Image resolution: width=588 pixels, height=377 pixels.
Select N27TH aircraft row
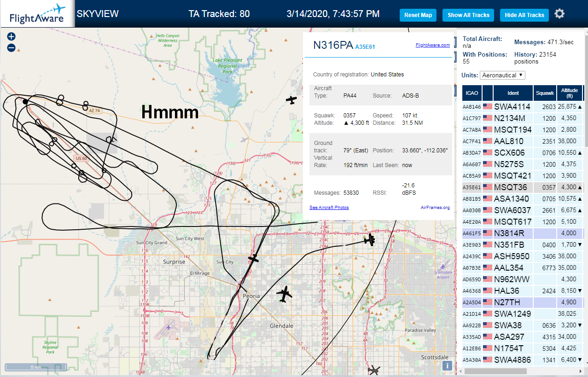[523, 302]
